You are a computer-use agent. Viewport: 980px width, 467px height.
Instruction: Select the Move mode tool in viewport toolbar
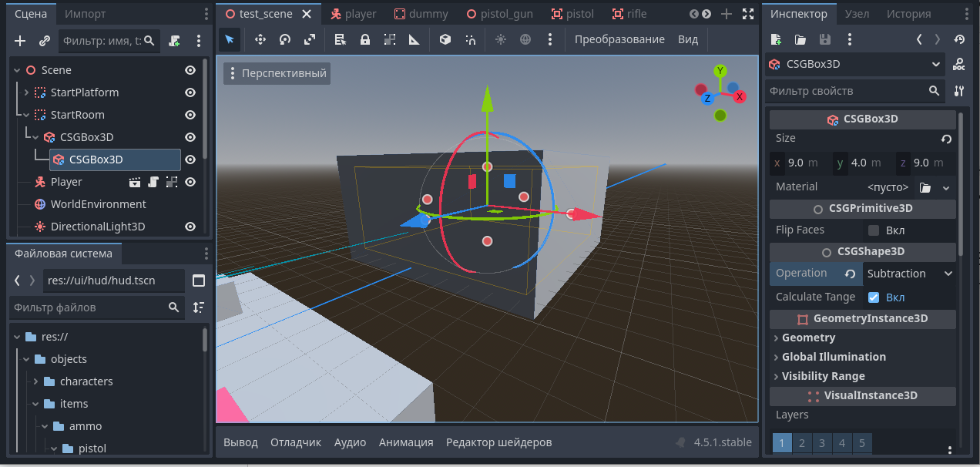(x=260, y=39)
